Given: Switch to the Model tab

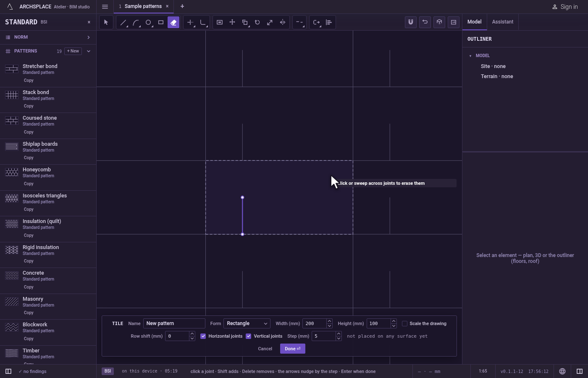Looking at the screenshot, I should (475, 22).
